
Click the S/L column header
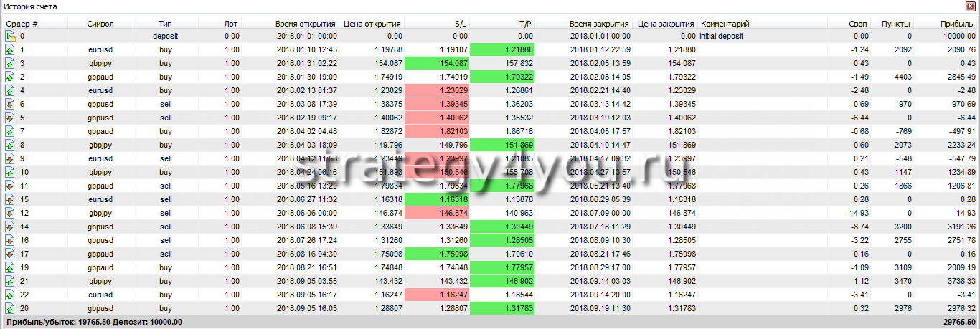[x=460, y=23]
